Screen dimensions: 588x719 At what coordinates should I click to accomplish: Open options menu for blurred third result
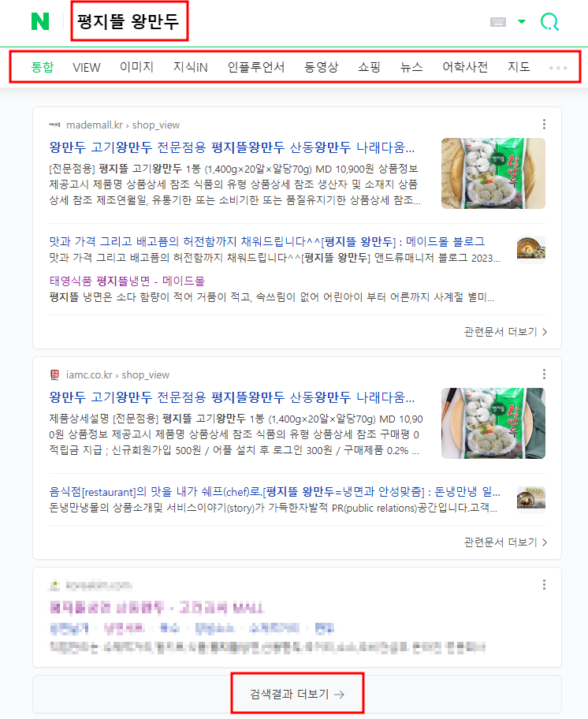click(x=544, y=585)
